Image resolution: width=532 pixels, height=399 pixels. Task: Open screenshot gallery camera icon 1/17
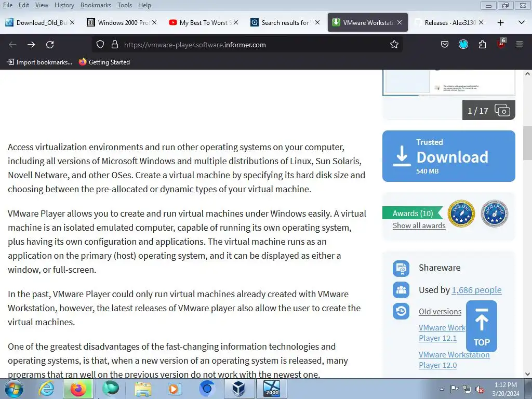click(502, 110)
